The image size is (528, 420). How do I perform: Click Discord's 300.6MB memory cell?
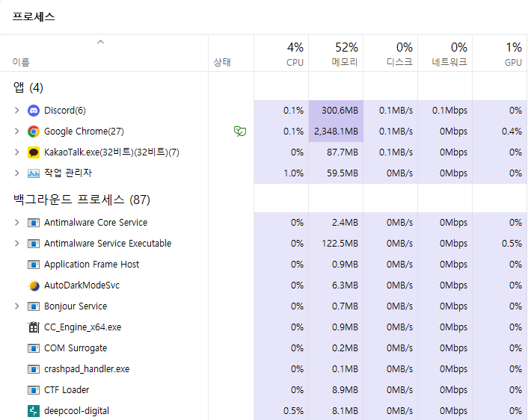(336, 111)
